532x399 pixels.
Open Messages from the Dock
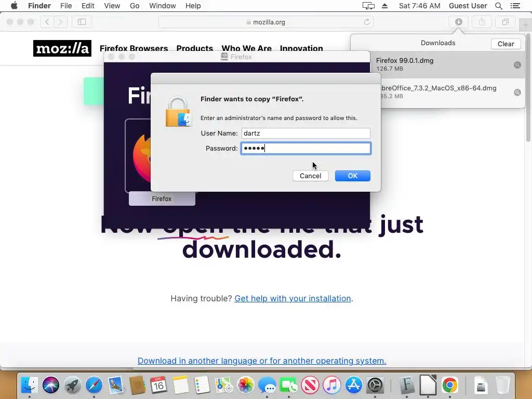click(267, 385)
